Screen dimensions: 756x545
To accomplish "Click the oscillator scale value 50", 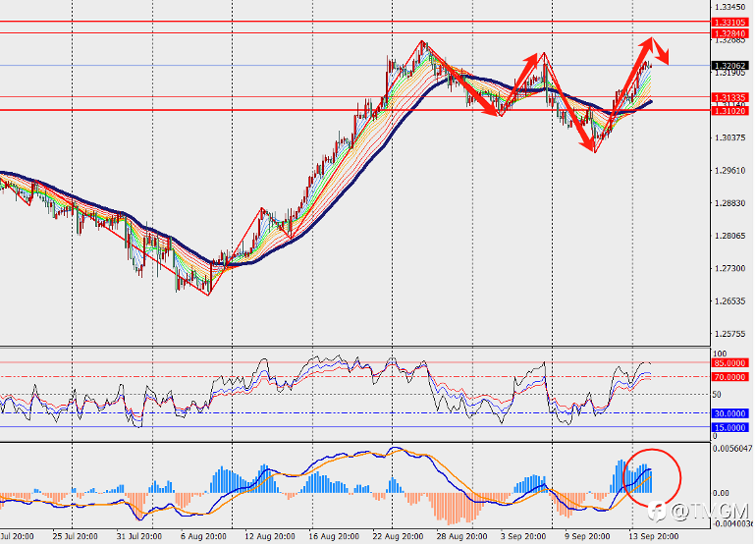I will 717,395.
